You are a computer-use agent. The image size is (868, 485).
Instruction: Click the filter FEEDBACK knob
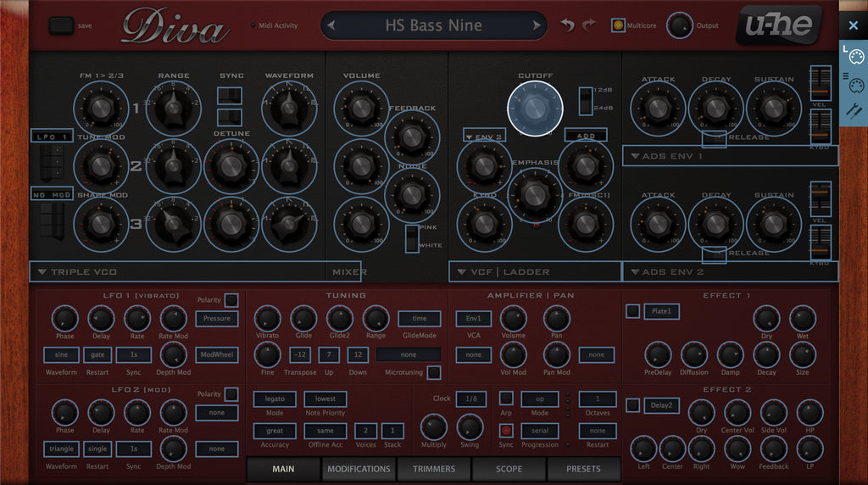[412, 137]
